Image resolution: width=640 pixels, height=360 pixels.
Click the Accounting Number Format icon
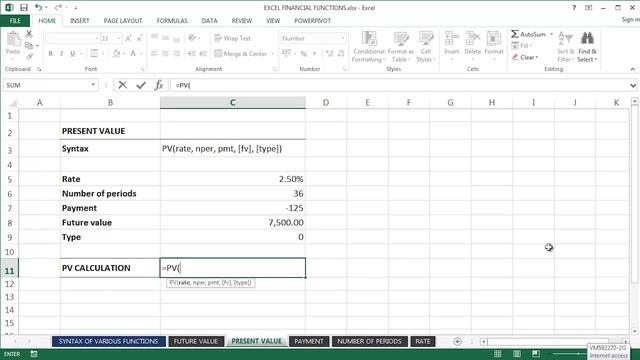286,53
